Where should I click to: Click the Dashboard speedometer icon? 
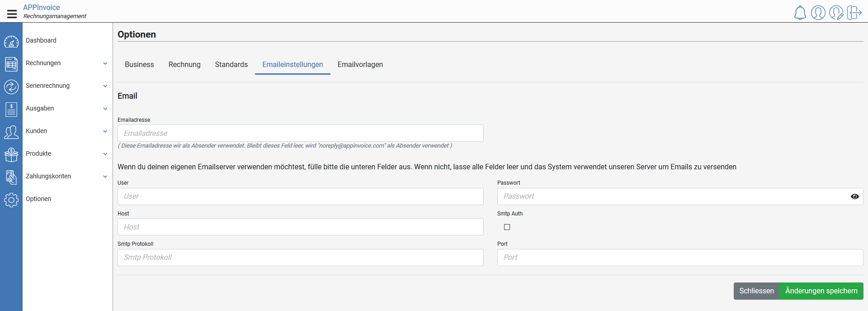11,42
